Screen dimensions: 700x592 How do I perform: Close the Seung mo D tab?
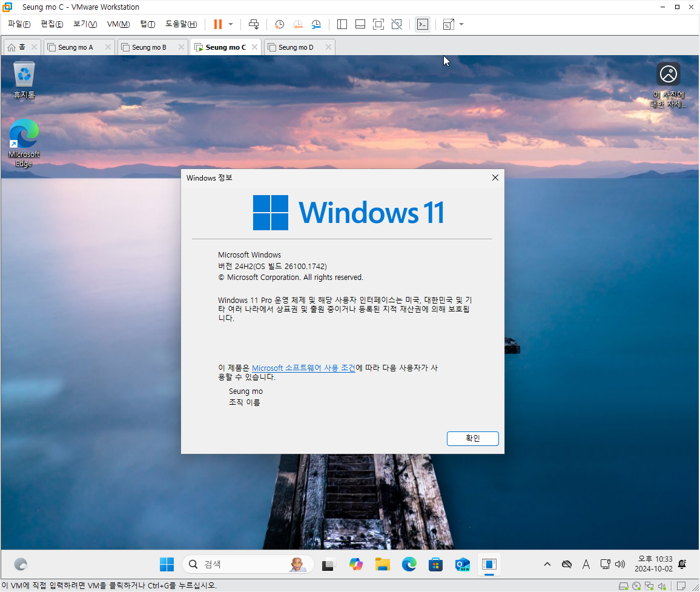tap(329, 47)
